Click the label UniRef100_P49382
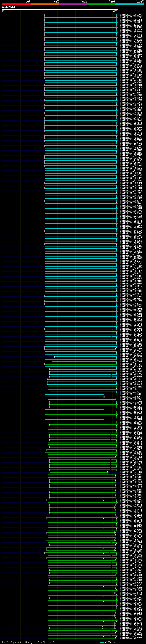The width and height of the screenshot is (146, 644). point(131,112)
